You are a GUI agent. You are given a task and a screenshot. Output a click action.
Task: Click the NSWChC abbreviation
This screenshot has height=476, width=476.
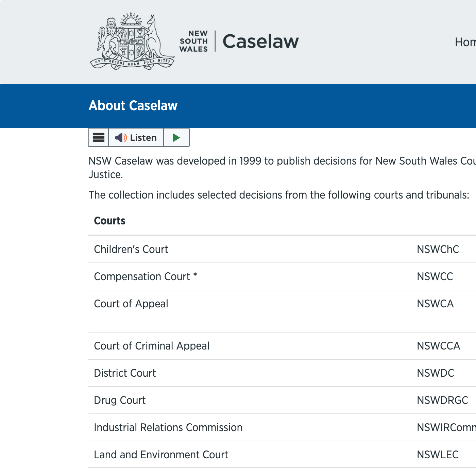click(x=438, y=249)
